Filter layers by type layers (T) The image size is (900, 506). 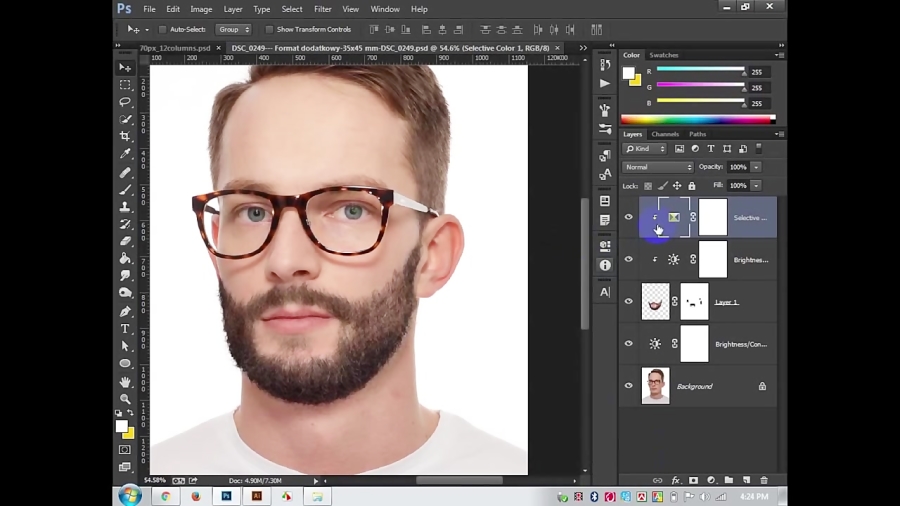tap(711, 149)
